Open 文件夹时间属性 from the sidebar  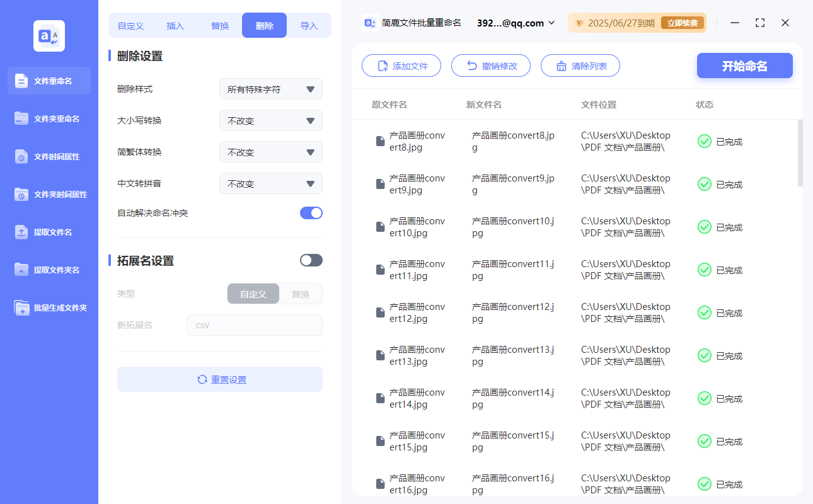click(49, 194)
